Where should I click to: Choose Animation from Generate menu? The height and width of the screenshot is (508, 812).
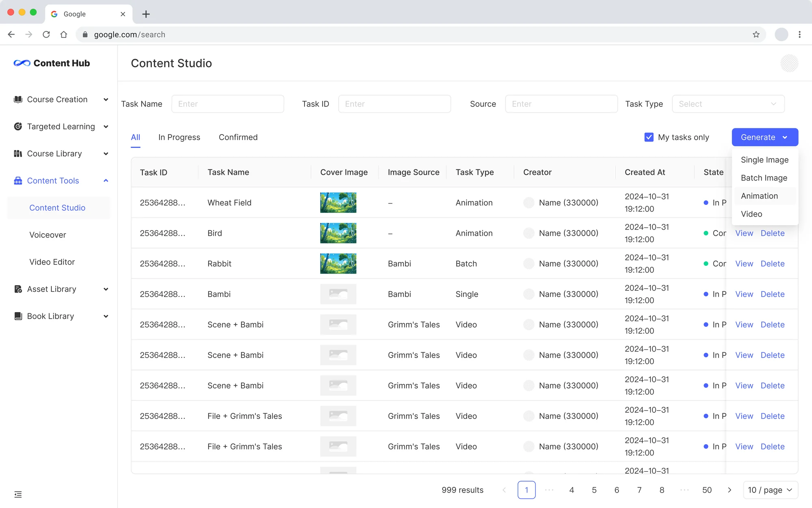coord(765,196)
